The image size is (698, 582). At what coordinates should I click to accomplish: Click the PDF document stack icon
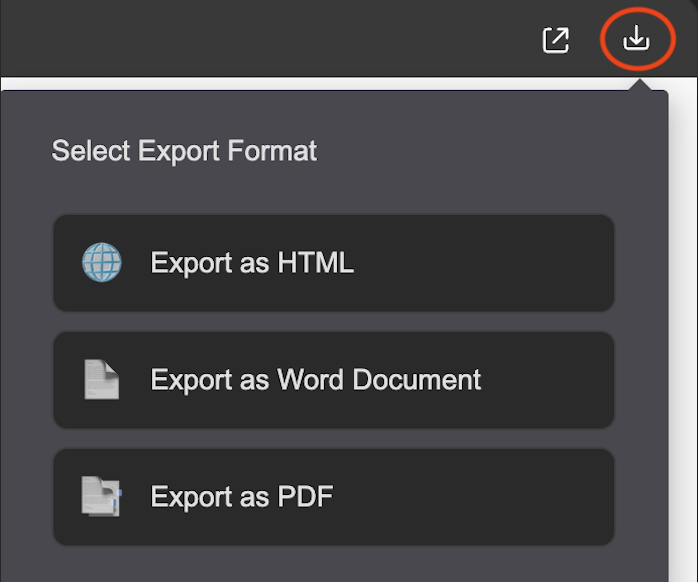(x=101, y=497)
